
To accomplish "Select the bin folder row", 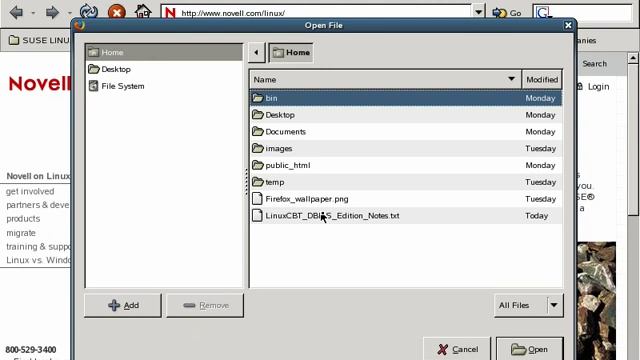I will [406, 98].
